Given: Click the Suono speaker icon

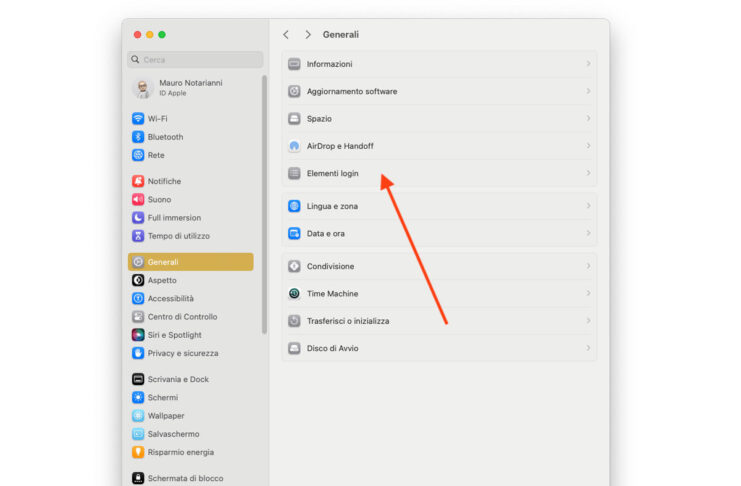Looking at the screenshot, I should [138, 200].
